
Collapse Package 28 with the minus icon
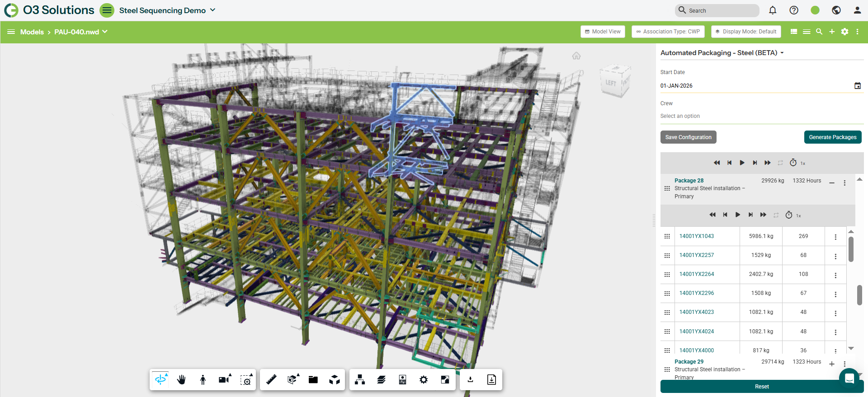coord(832,183)
